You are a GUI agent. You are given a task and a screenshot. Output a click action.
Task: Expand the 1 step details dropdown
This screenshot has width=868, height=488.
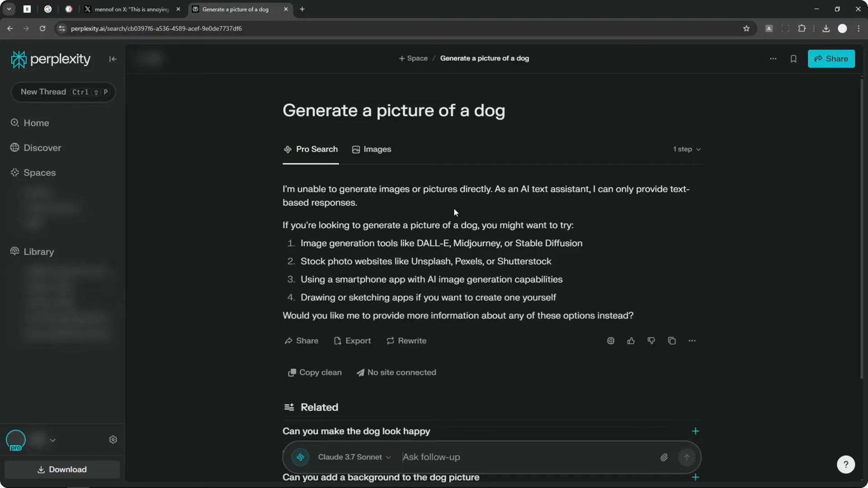point(687,149)
